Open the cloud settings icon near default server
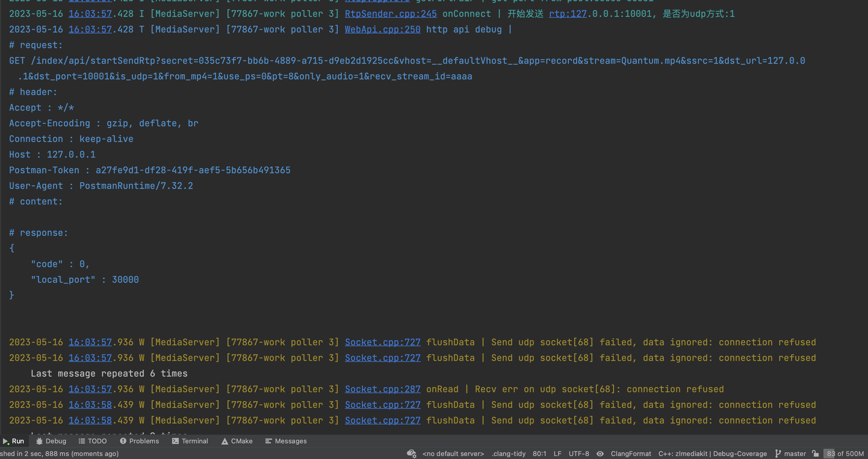This screenshot has height=459, width=868. coord(411,454)
